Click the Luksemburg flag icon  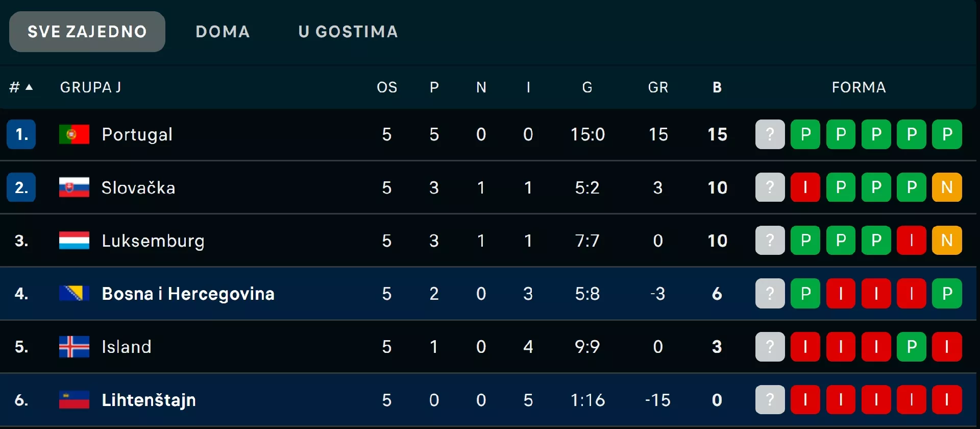[x=74, y=241]
